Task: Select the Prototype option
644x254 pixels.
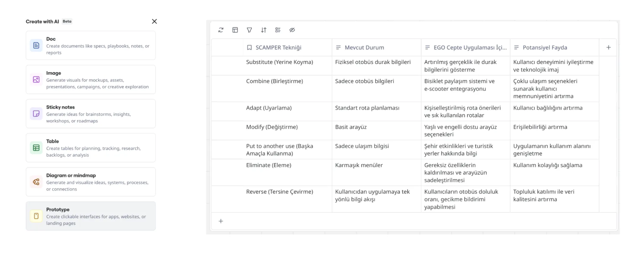Action: (x=91, y=216)
